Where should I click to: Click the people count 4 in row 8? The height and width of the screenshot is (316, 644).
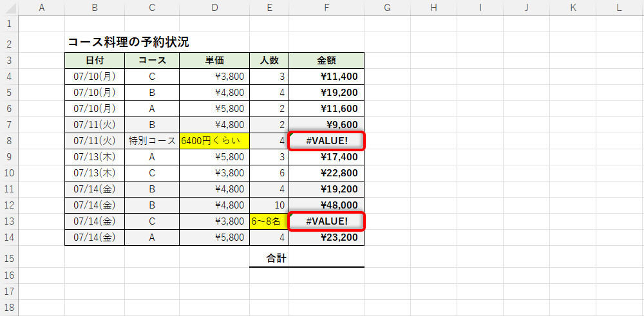269,141
